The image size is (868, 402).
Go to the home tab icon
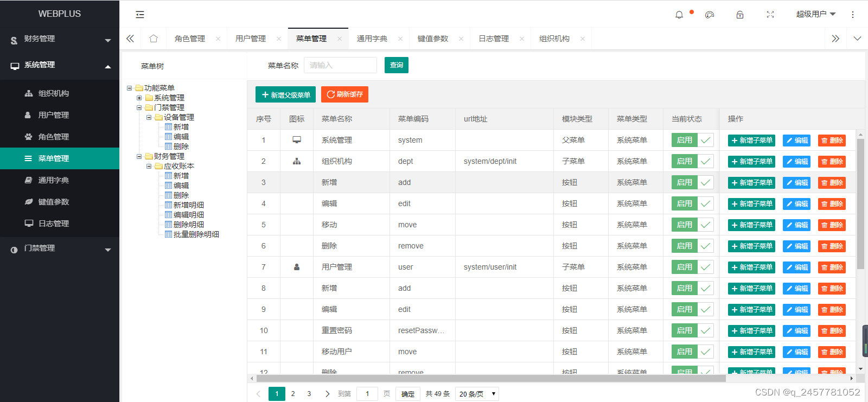pyautogui.click(x=154, y=39)
